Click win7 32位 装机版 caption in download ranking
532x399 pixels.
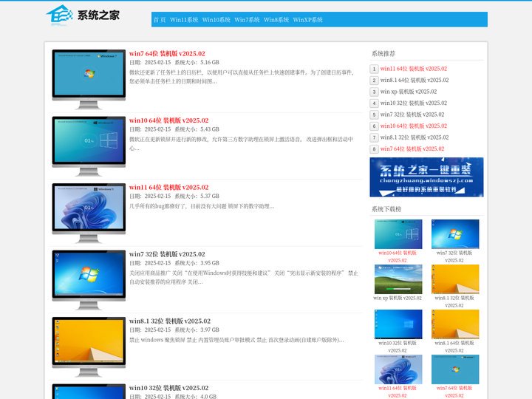click(x=454, y=256)
